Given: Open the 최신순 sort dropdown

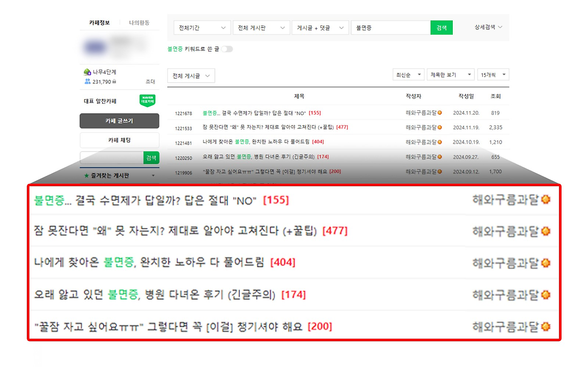Looking at the screenshot, I should pos(409,75).
